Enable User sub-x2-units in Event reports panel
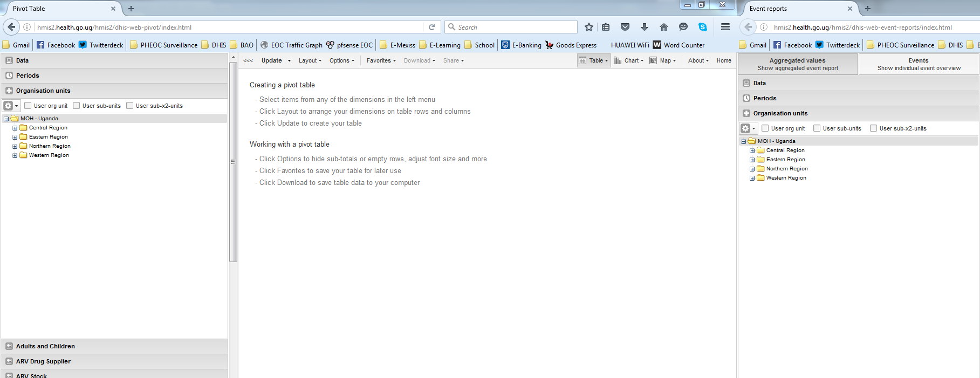The image size is (980, 378). coord(874,128)
